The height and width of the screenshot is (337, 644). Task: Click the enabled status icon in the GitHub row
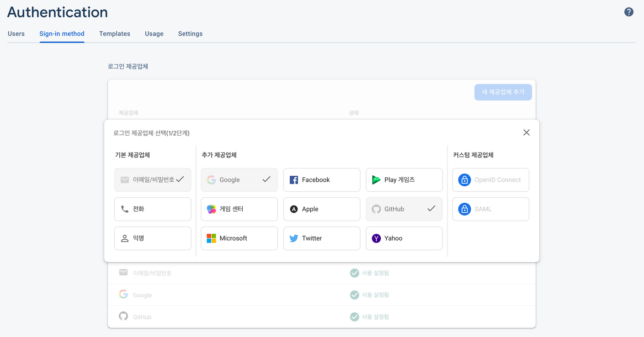coord(354,317)
